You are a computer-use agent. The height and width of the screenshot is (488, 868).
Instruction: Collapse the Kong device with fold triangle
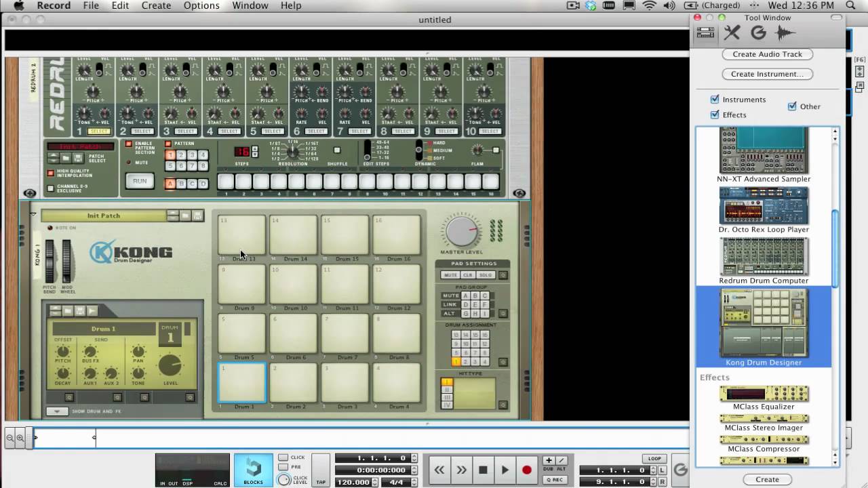(33, 214)
